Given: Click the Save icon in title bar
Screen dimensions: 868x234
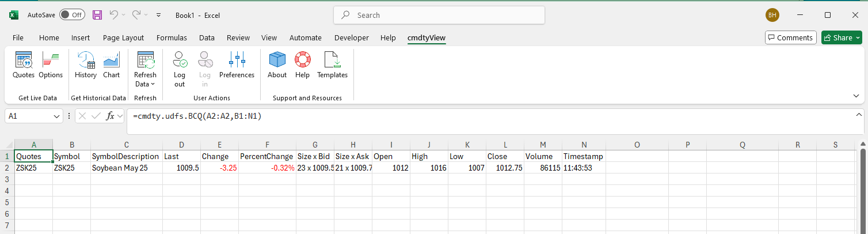Looking at the screenshot, I should [97, 15].
